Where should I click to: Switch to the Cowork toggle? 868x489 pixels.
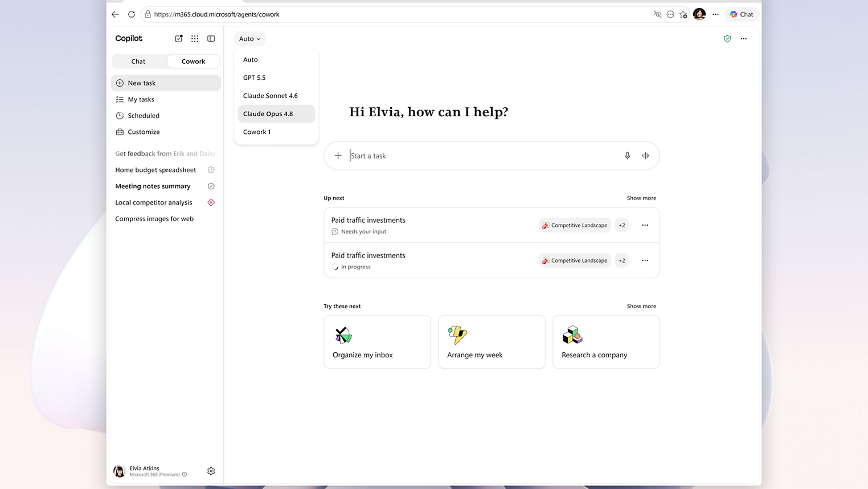[193, 62]
